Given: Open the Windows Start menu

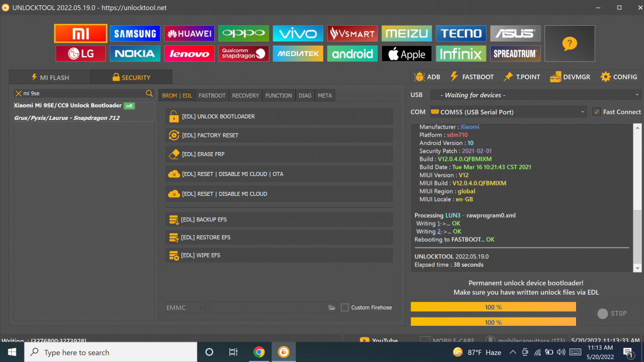Looking at the screenshot, I should [x=12, y=352].
